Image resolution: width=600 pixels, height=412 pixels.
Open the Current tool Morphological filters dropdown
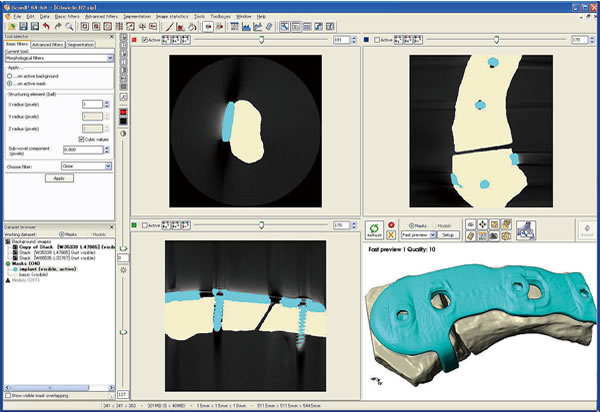point(59,58)
